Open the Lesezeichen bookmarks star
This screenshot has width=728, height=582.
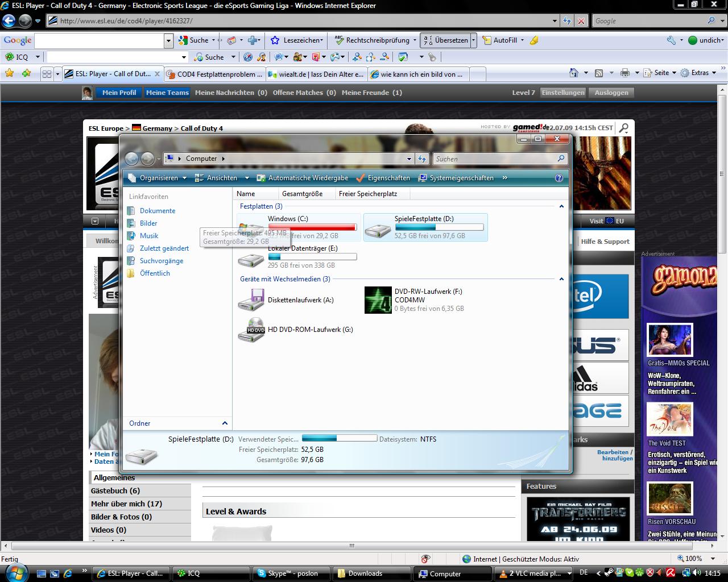tap(275, 40)
